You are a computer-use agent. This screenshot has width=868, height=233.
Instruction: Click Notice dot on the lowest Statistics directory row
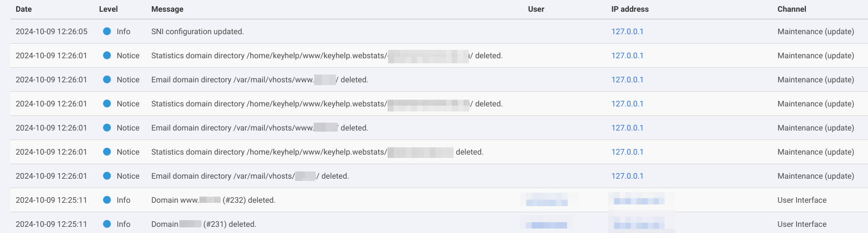107,152
